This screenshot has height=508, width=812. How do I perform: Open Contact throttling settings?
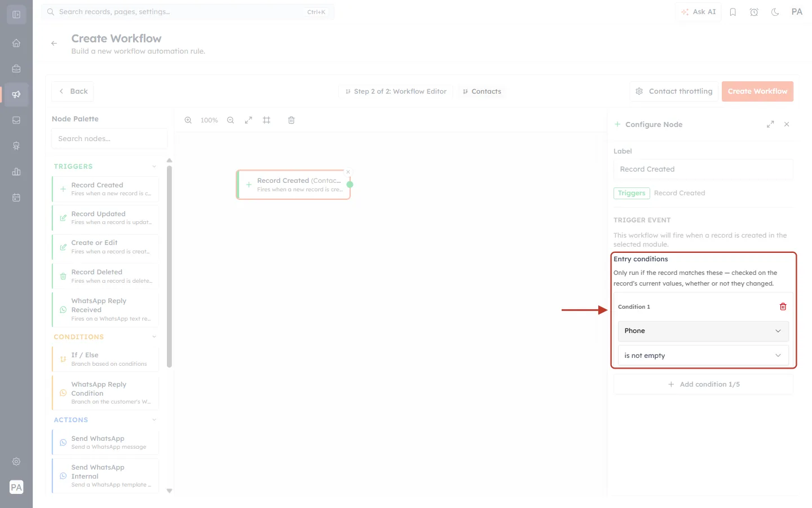pos(674,91)
